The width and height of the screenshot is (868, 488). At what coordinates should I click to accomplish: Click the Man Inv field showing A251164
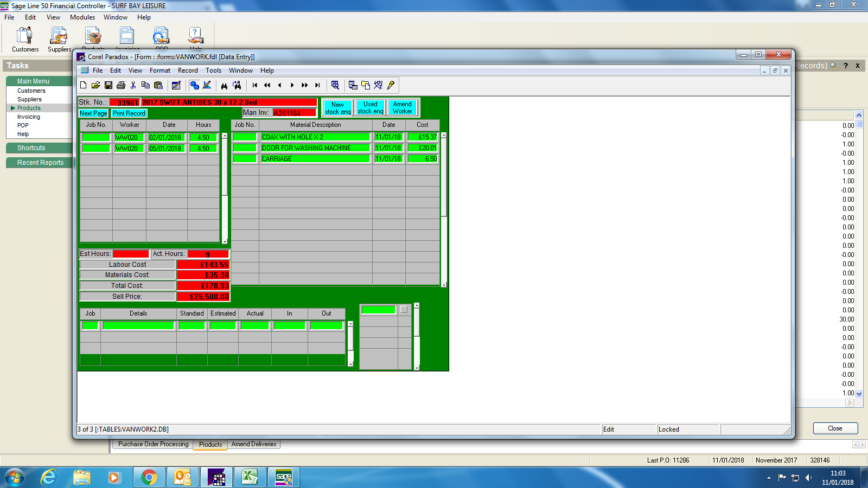(294, 113)
